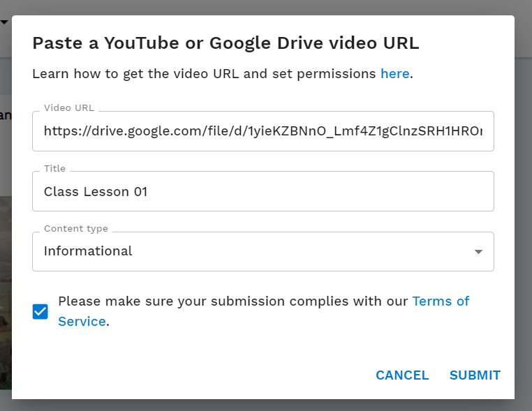The width and height of the screenshot is (532, 411).
Task: Uncheck the Terms of Service compliance checkbox
Action: pyautogui.click(x=40, y=311)
